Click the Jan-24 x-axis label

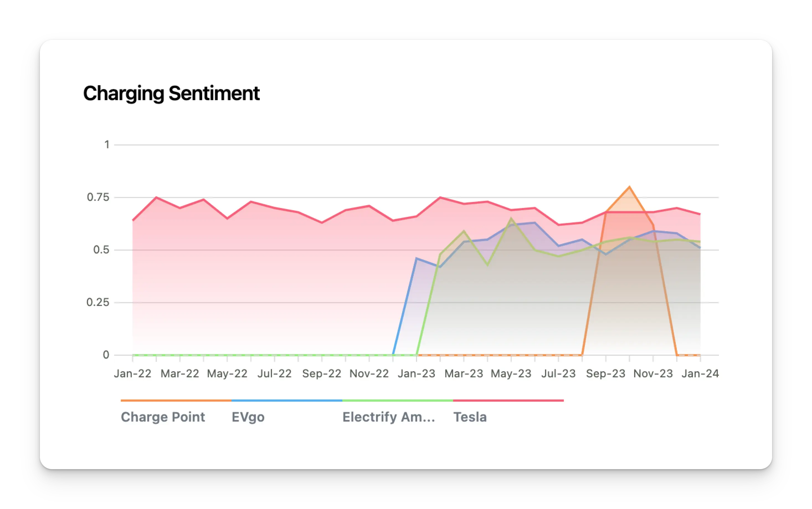coord(700,374)
